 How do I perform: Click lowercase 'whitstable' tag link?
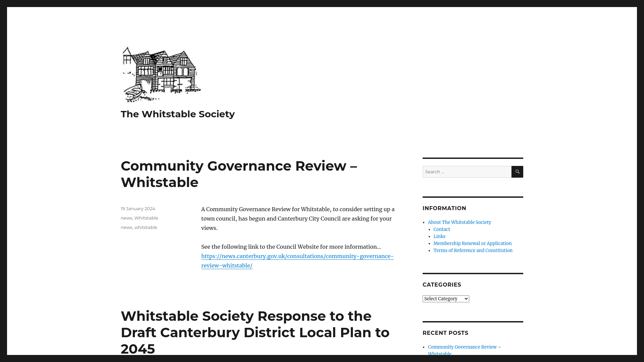coord(146,227)
